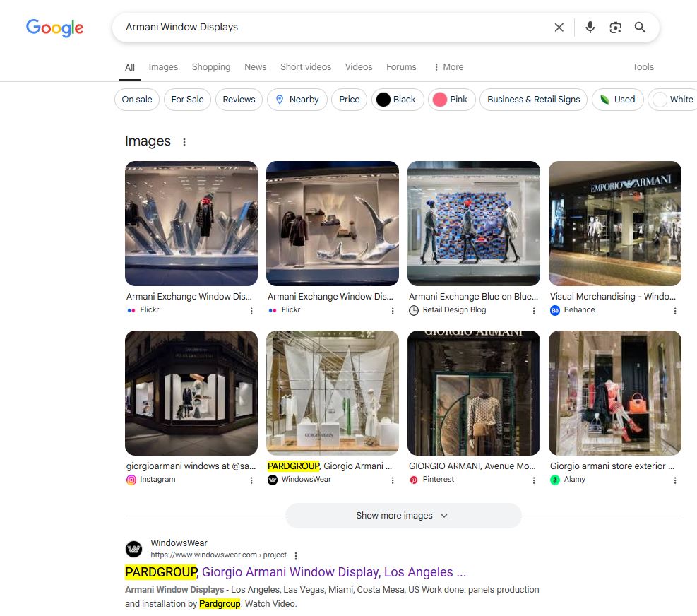The height and width of the screenshot is (616, 697).
Task: Click the Retail Design Blog source icon
Action: 414,310
